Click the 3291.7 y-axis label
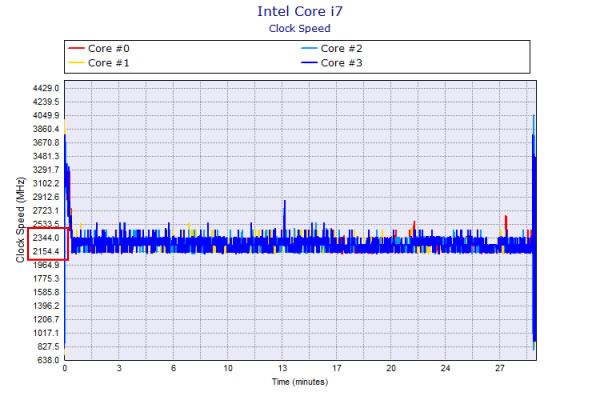This screenshot has height=400, width=600. pyautogui.click(x=46, y=170)
